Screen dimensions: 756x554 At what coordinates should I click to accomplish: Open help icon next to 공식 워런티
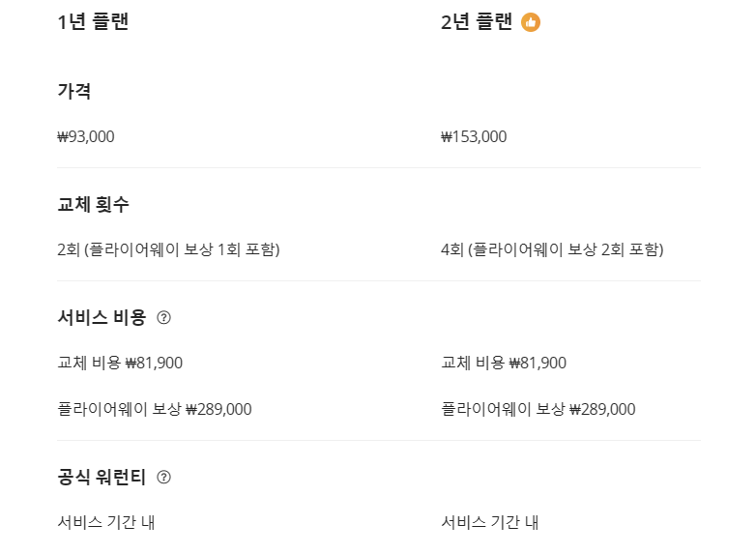[x=164, y=477]
